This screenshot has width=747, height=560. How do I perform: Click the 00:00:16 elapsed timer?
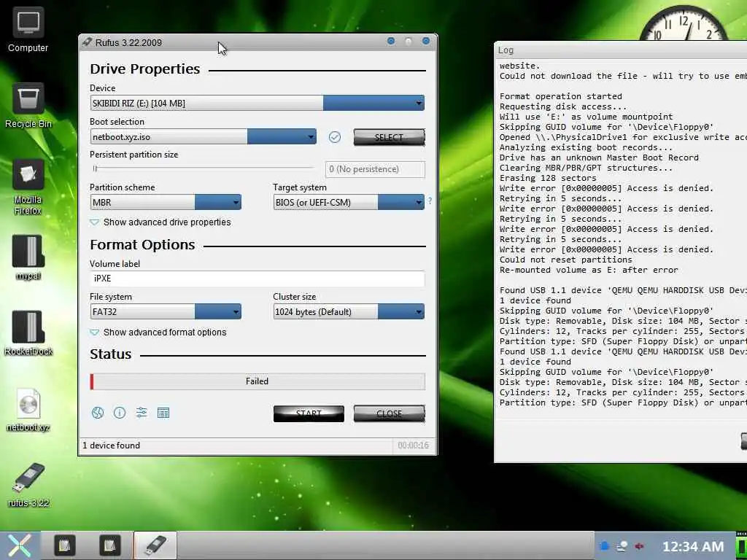[413, 446]
